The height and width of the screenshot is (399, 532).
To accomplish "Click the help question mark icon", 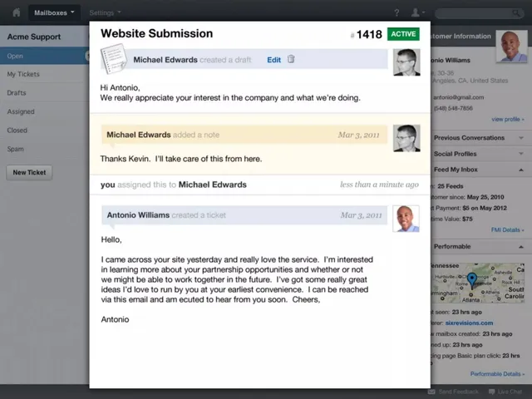I will point(397,13).
